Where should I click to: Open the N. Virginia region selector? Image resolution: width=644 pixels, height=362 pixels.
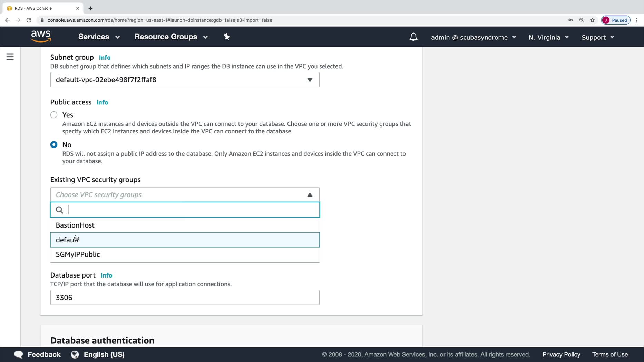coord(548,37)
